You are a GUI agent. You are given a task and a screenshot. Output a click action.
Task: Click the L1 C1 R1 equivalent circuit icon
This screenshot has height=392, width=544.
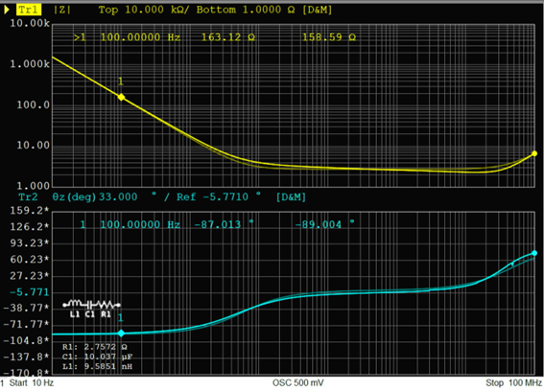tap(91, 308)
